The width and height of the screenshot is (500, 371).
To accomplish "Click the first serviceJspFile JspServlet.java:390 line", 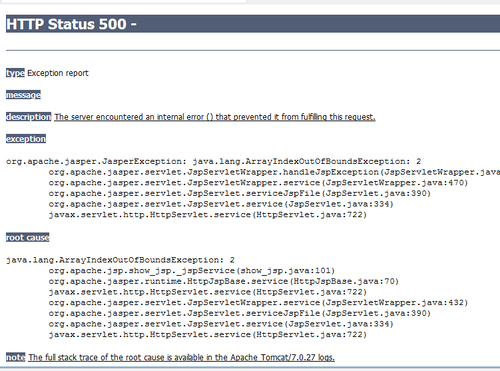I will [x=240, y=194].
